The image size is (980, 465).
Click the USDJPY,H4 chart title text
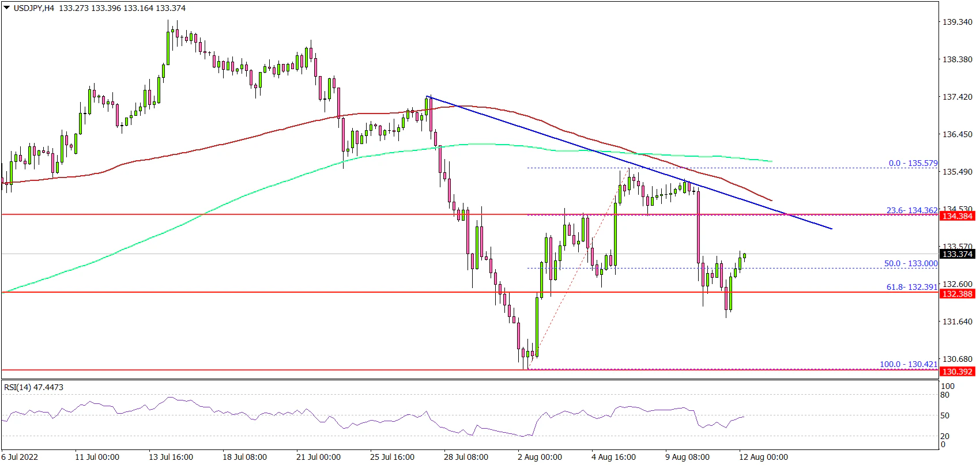(x=33, y=8)
